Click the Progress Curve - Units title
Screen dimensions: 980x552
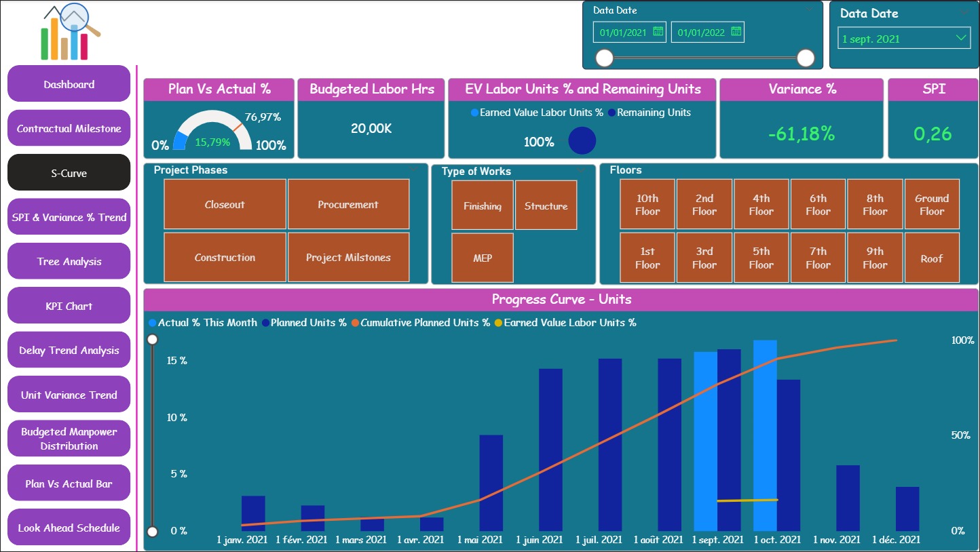[561, 299]
